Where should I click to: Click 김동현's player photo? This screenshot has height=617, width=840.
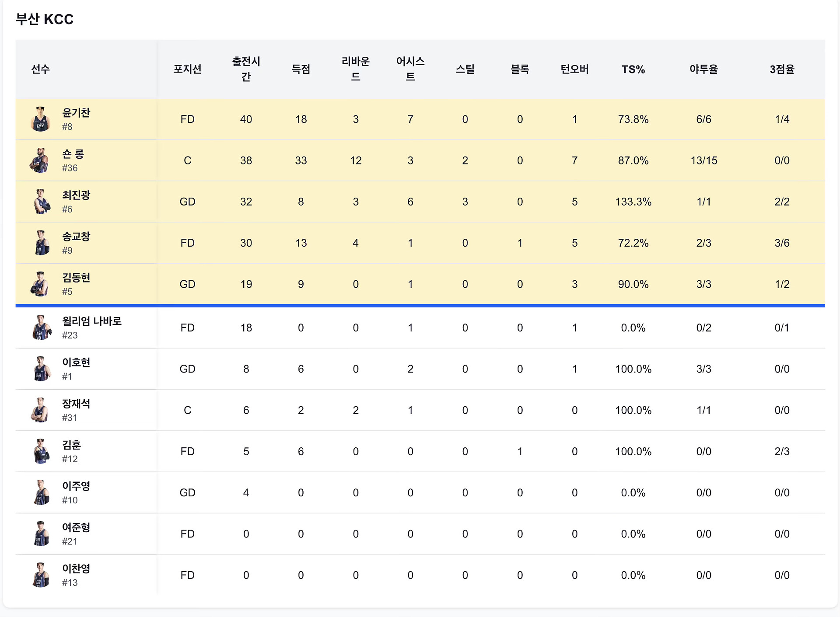pos(40,284)
